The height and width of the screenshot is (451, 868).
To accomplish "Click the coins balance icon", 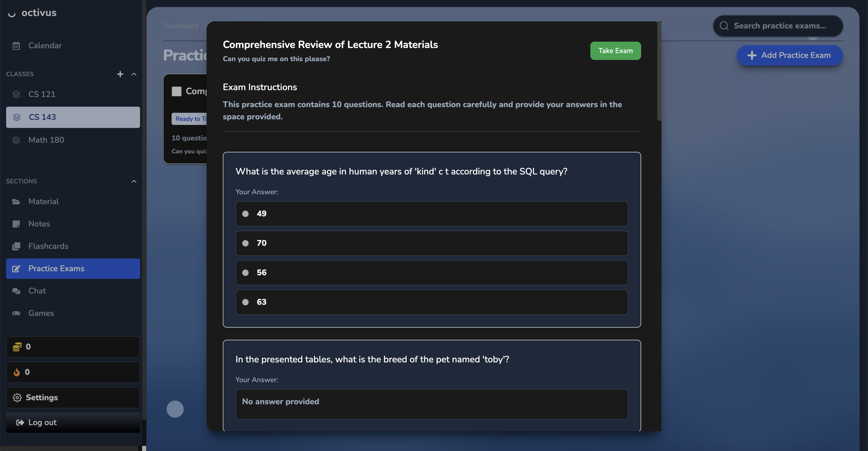I will click(x=17, y=347).
